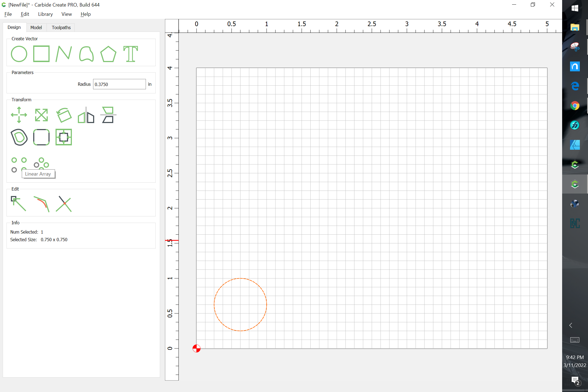The width and height of the screenshot is (588, 392).
Task: Click the Mirror transform tool
Action: [86, 115]
